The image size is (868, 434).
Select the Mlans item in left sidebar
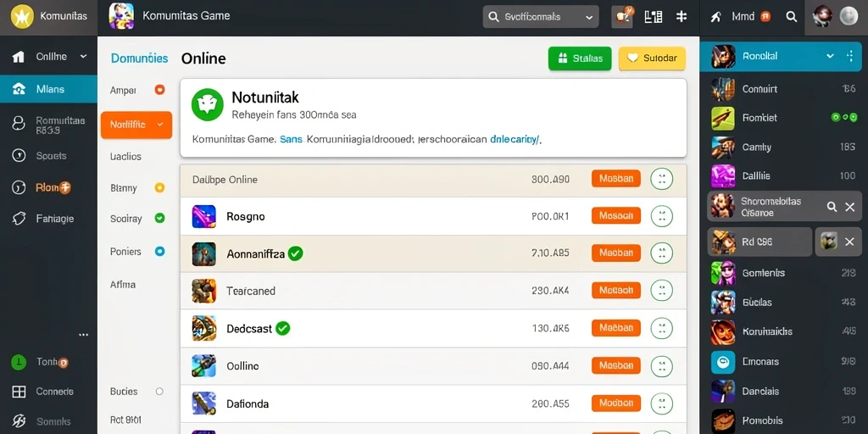tap(48, 88)
